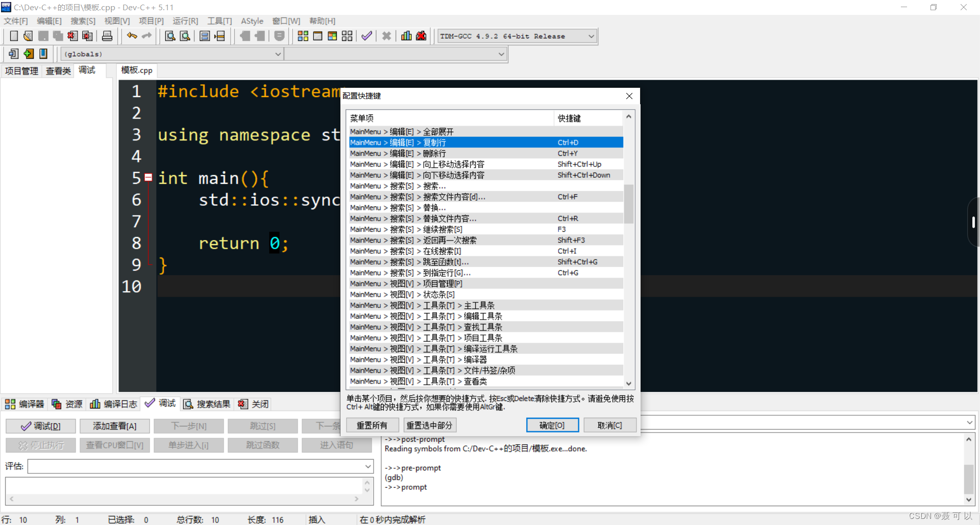This screenshot has height=525, width=980.
Task: Open the gdb command dropdown arrow
Action: pos(969,422)
